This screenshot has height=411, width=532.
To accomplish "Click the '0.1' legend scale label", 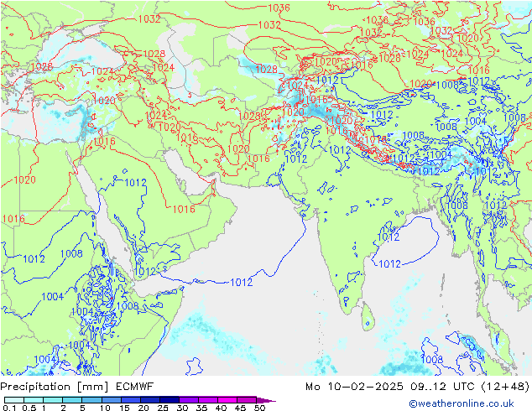I will (x=10, y=408).
